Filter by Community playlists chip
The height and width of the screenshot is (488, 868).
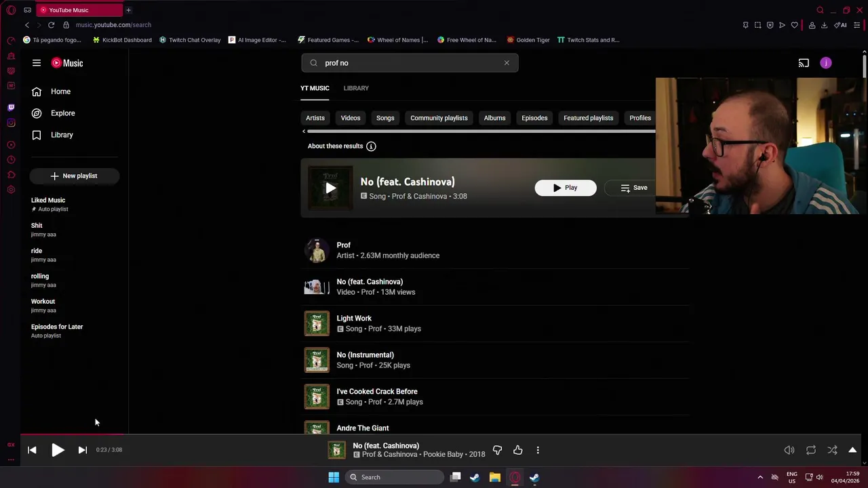pos(439,118)
